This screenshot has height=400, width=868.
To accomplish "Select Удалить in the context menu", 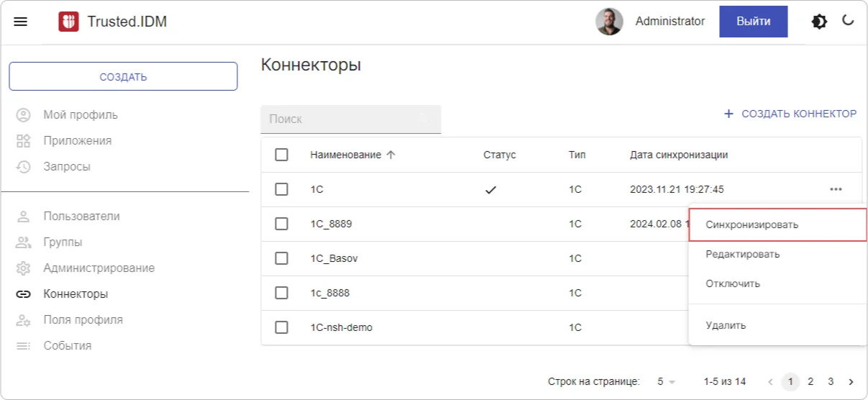I will [726, 325].
